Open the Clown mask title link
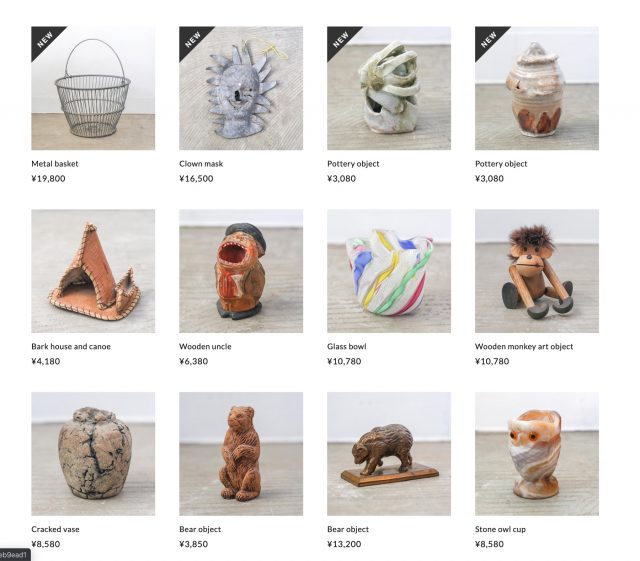 201,164
